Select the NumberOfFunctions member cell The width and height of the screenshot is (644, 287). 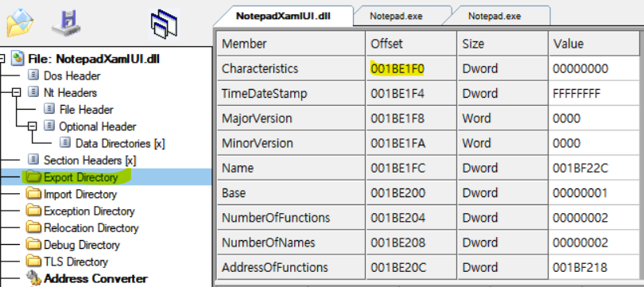(291, 218)
